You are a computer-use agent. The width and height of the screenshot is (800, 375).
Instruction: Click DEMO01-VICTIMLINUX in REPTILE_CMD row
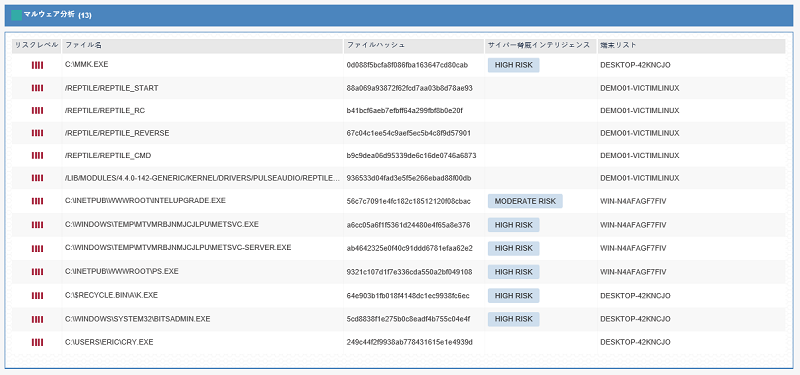pyautogui.click(x=640, y=156)
